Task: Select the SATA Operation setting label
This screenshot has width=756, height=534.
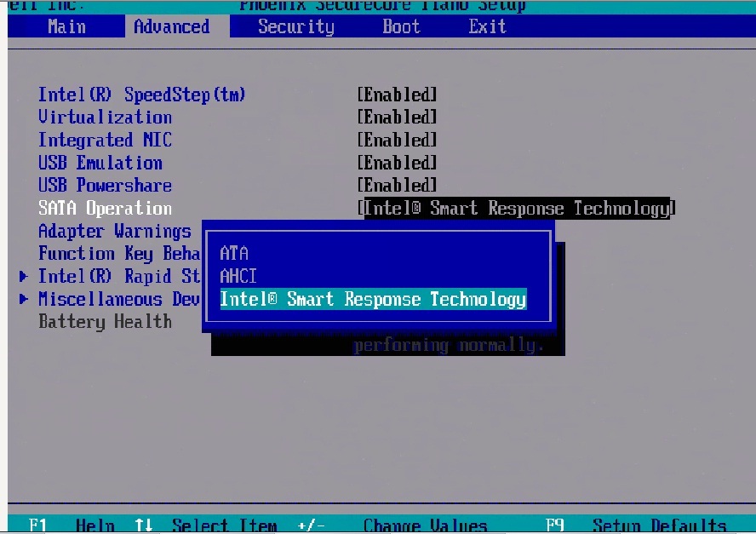Action: pos(105,209)
